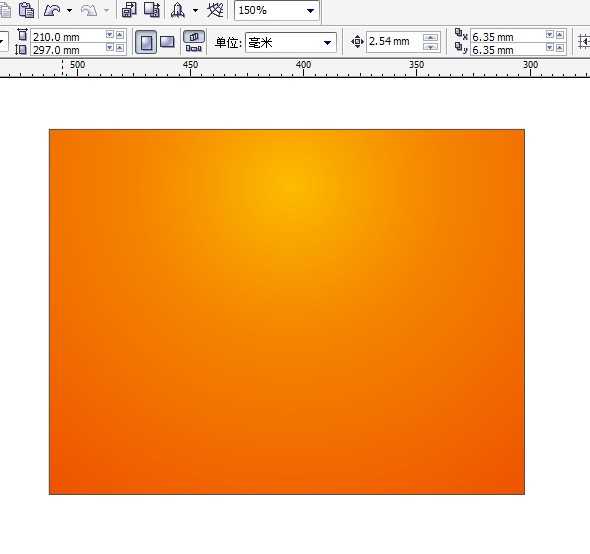Open the Undo history dropdown arrow
This screenshot has height=554, width=590.
70,11
